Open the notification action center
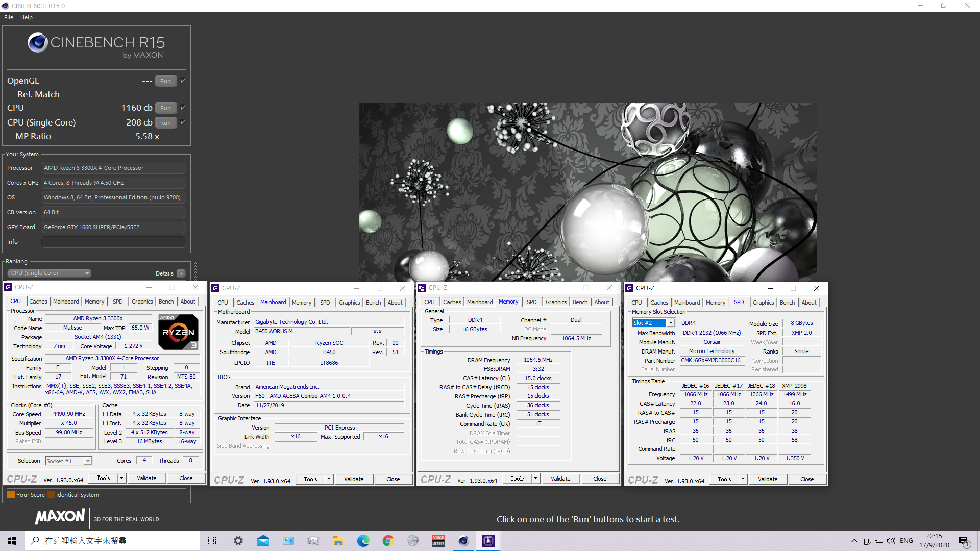 tap(964, 541)
